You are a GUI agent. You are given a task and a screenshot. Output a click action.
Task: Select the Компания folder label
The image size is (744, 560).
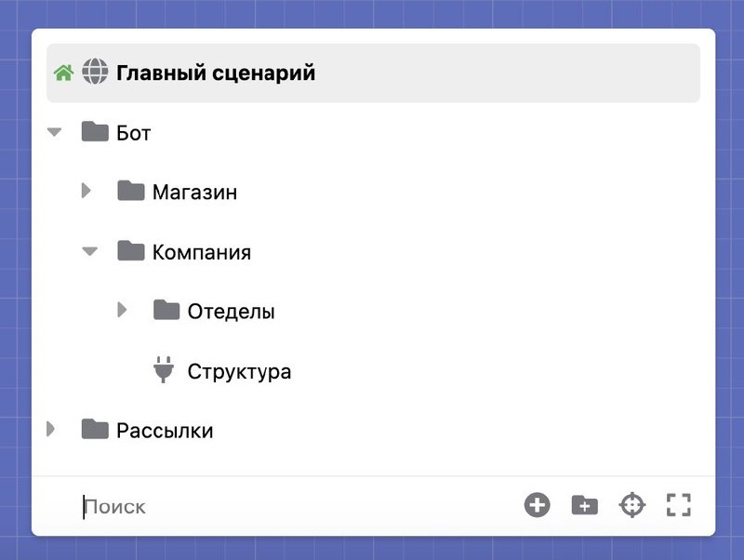[202, 252]
